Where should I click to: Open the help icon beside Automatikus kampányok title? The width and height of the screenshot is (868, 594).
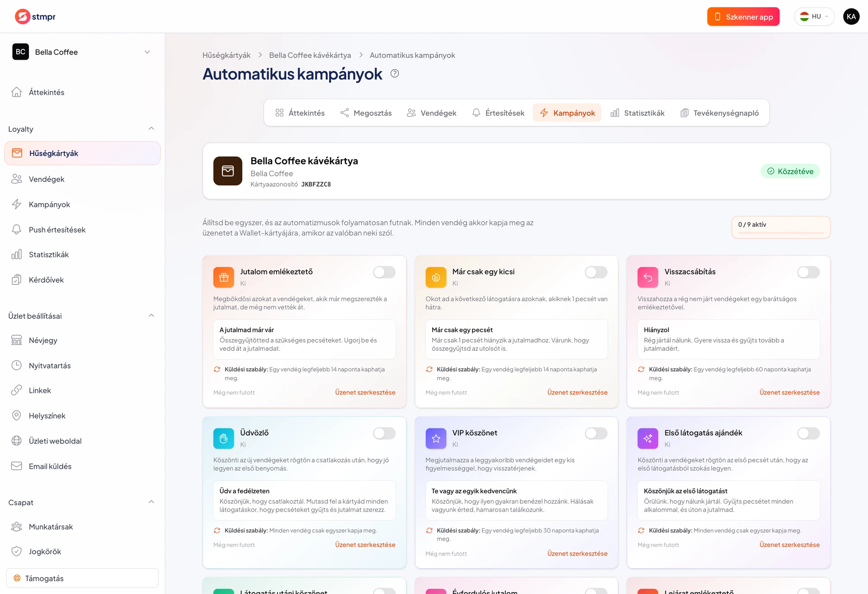[395, 74]
